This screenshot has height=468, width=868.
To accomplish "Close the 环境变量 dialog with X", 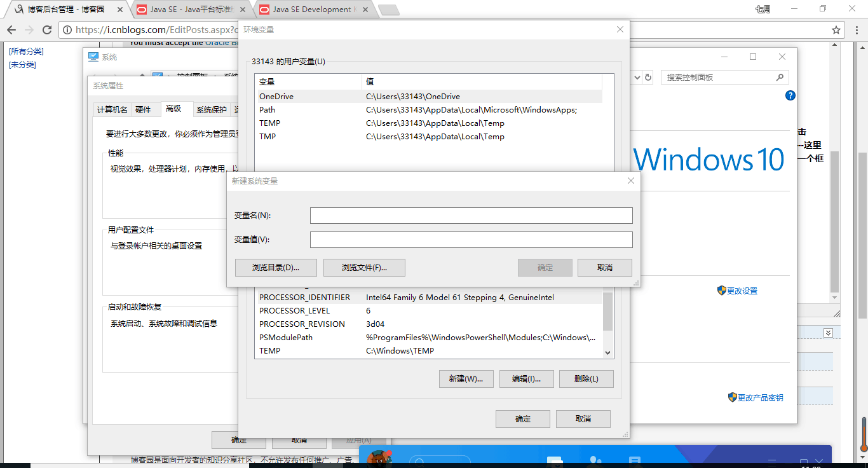I will point(620,29).
